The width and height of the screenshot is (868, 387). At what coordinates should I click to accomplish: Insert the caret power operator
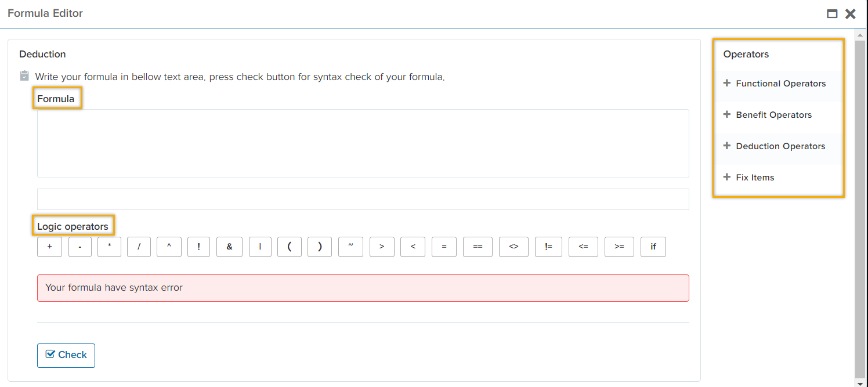tap(169, 247)
